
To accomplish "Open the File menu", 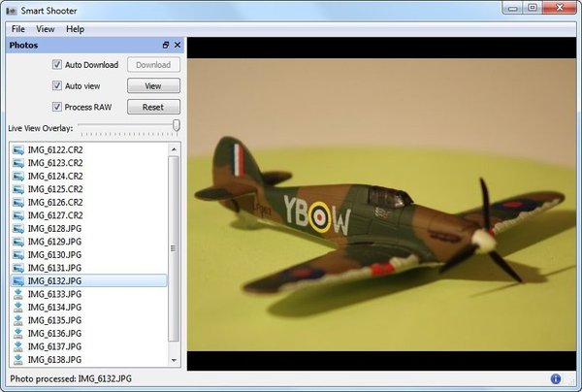I will [x=18, y=29].
